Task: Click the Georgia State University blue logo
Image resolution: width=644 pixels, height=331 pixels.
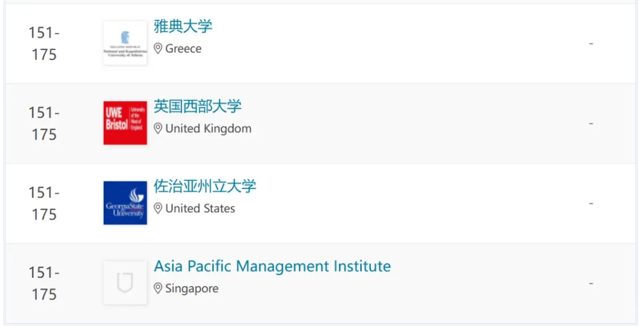Action: click(125, 203)
